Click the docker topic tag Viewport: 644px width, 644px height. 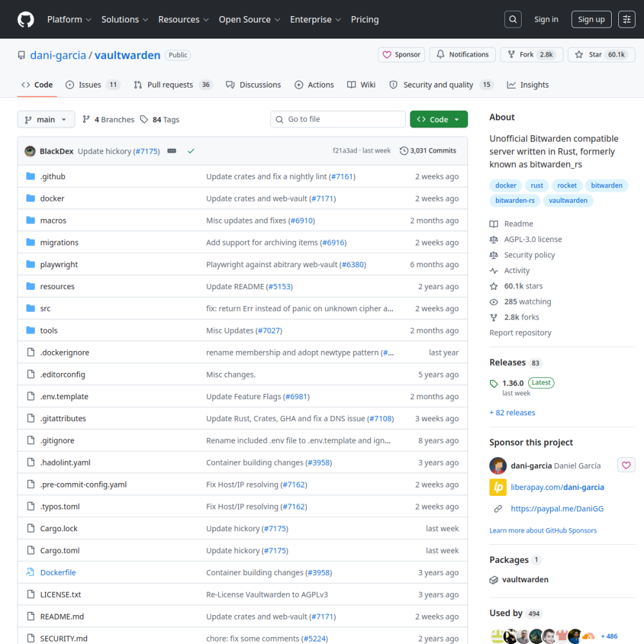pos(506,185)
